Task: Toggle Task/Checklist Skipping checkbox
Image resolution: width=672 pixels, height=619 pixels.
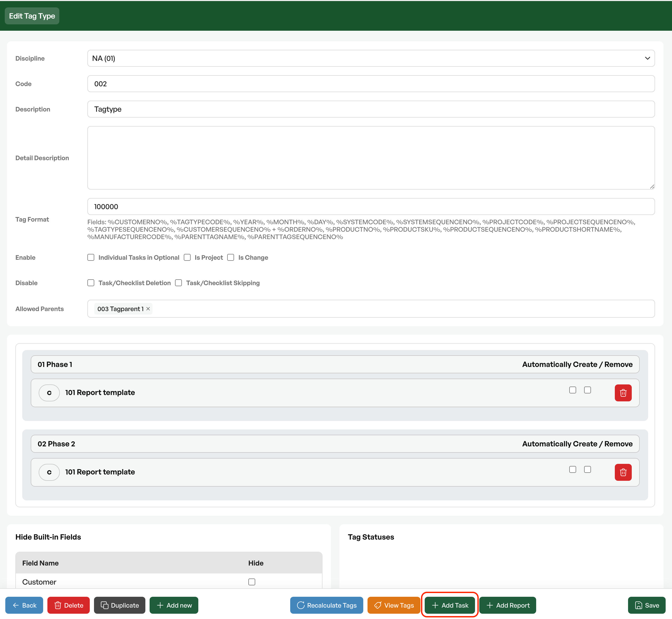Action: (x=178, y=283)
